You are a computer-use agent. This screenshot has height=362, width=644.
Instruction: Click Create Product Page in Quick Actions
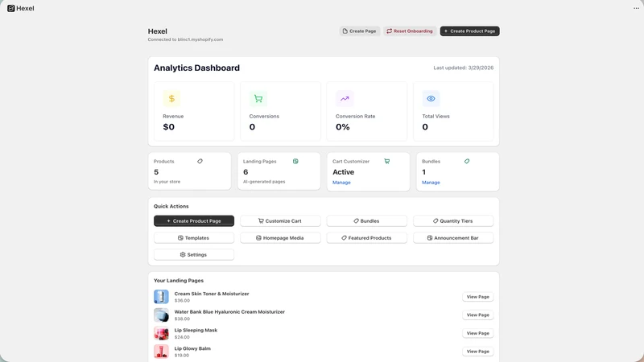pyautogui.click(x=194, y=220)
